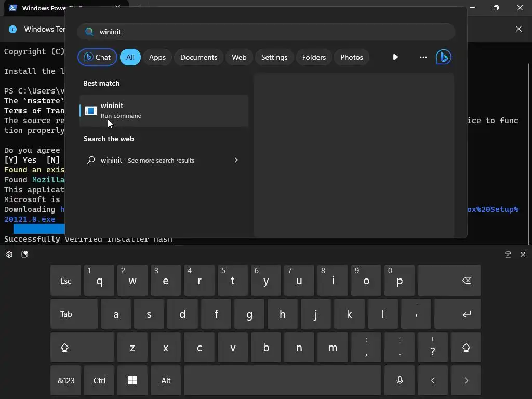
Task: Tap the Esc key on touch keyboard
Action: coord(66,280)
